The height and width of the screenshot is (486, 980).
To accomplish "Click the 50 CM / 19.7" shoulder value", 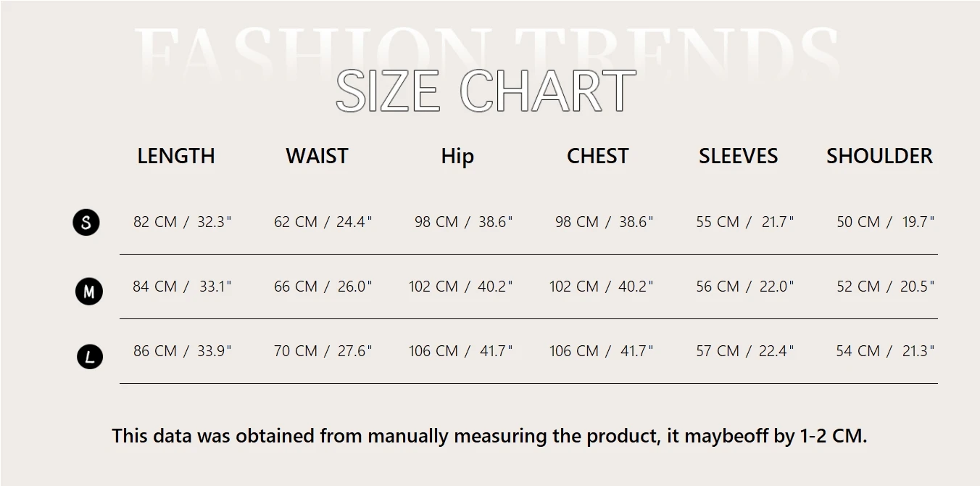I will point(885,222).
